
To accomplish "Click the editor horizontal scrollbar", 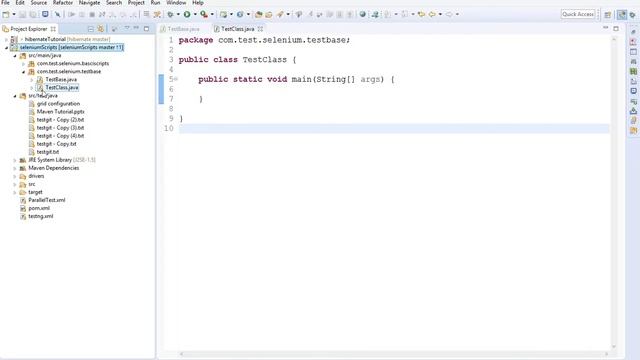I will [x=394, y=354].
